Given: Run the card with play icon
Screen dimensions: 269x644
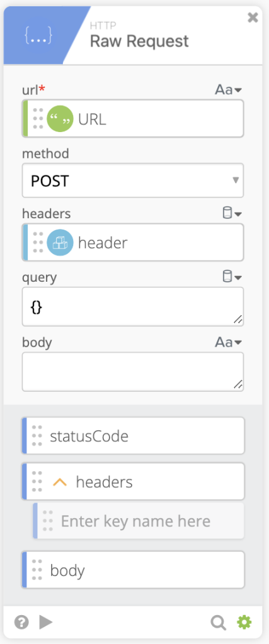Looking at the screenshot, I should (x=45, y=622).
